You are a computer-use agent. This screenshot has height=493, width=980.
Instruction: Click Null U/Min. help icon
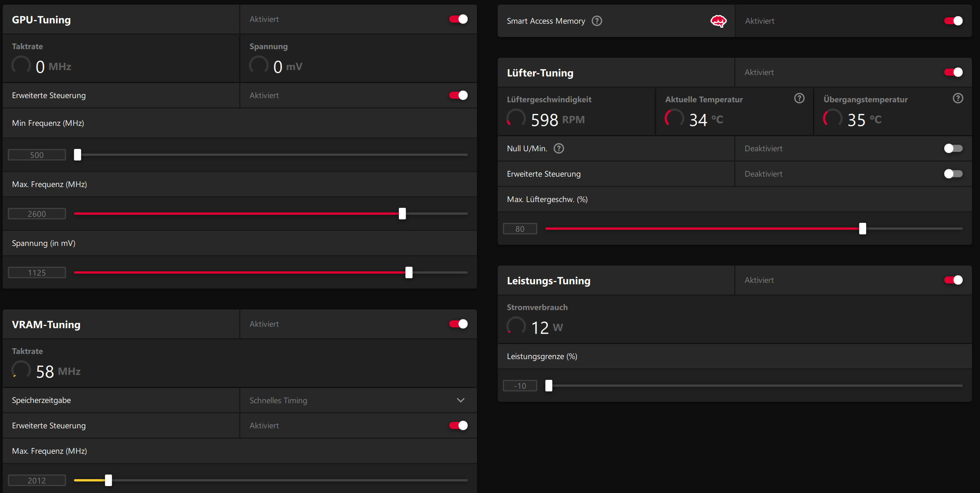[x=558, y=149]
